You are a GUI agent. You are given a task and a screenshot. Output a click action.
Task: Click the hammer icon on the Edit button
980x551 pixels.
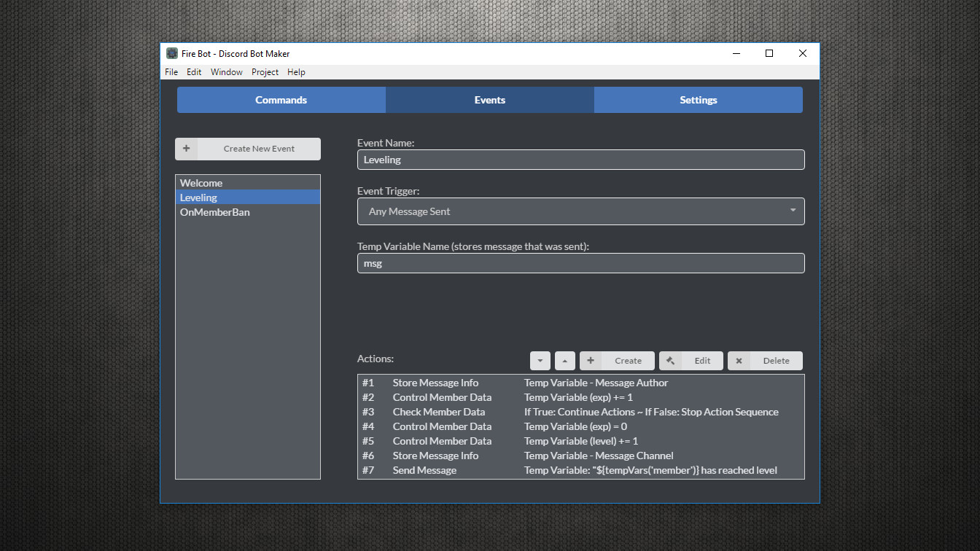672,360
